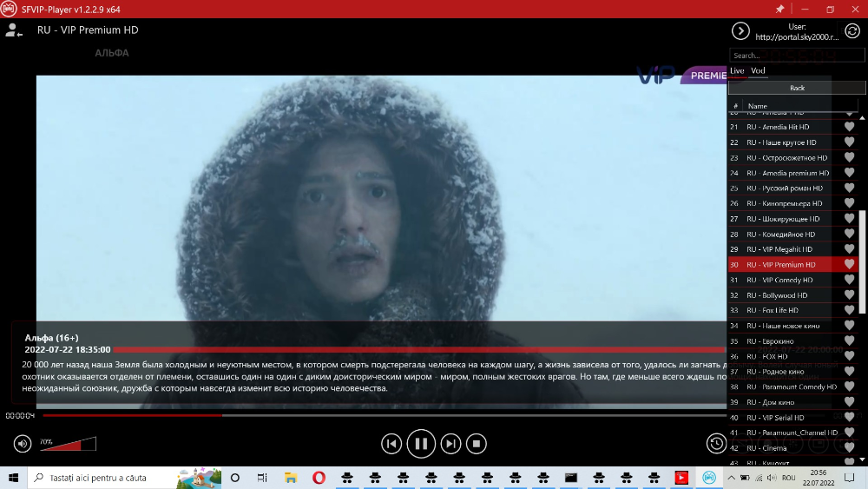Favorite RU - Шокирующее HD
This screenshot has width=868, height=489.
tap(849, 219)
